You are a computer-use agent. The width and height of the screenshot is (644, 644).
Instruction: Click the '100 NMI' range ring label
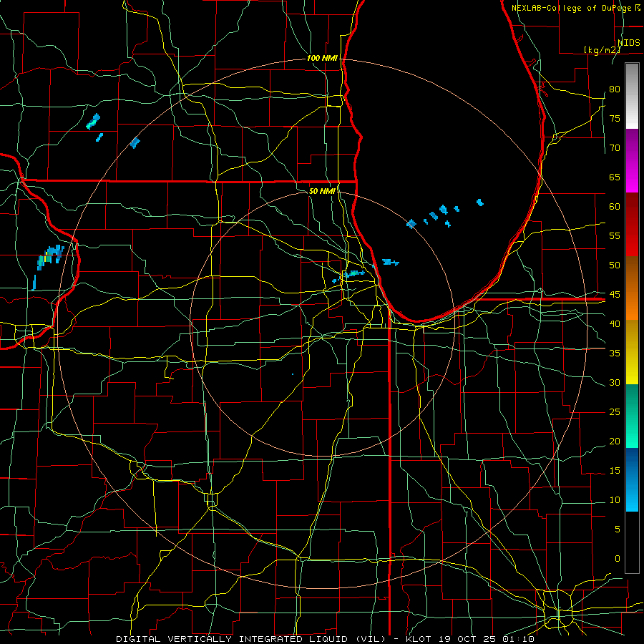click(x=322, y=59)
